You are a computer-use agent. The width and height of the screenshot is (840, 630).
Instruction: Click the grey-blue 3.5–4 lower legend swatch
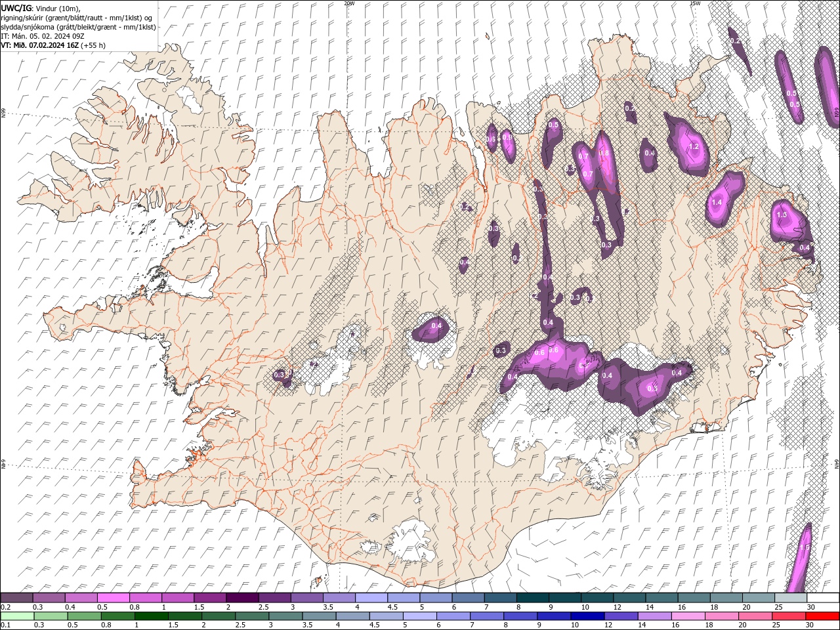click(x=320, y=616)
